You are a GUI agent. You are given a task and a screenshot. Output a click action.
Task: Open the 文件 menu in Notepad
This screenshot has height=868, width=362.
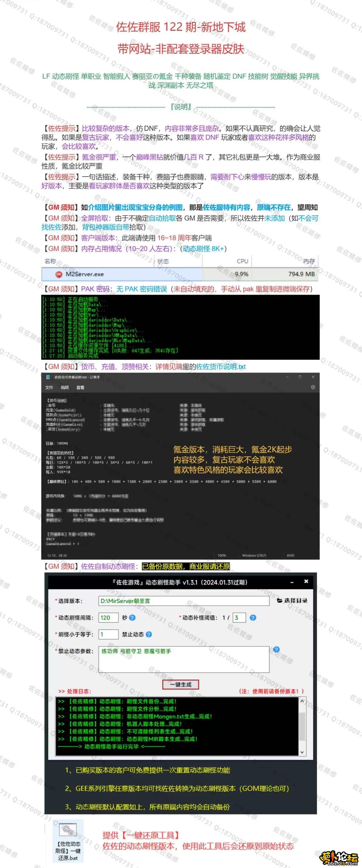coord(49,387)
